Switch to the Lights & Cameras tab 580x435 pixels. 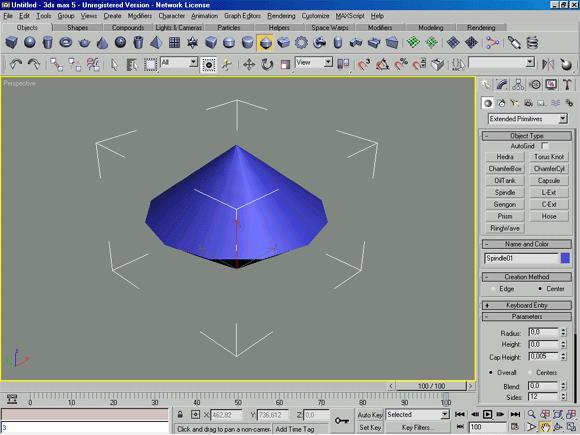(x=179, y=28)
